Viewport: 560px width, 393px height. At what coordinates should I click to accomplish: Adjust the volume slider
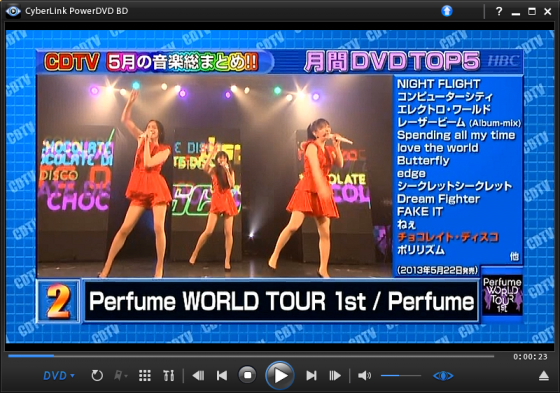click(401, 375)
